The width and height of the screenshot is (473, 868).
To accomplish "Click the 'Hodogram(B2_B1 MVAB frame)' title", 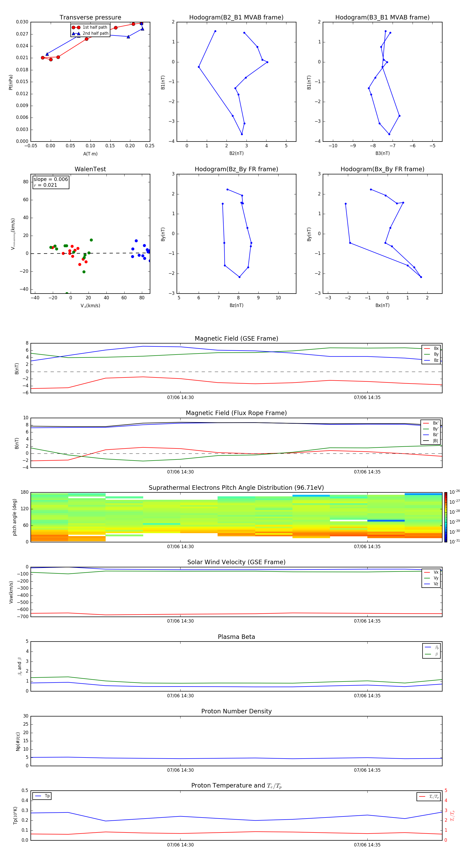I will (236, 18).
